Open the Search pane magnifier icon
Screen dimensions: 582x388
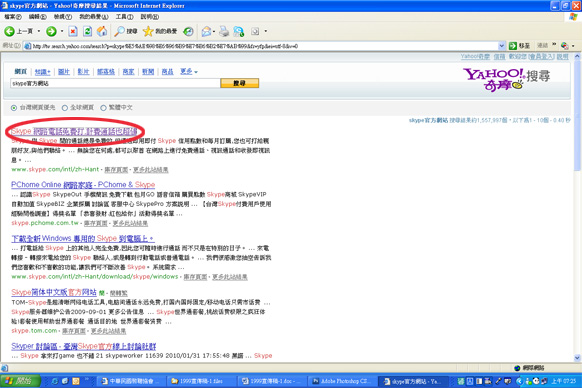pos(119,31)
